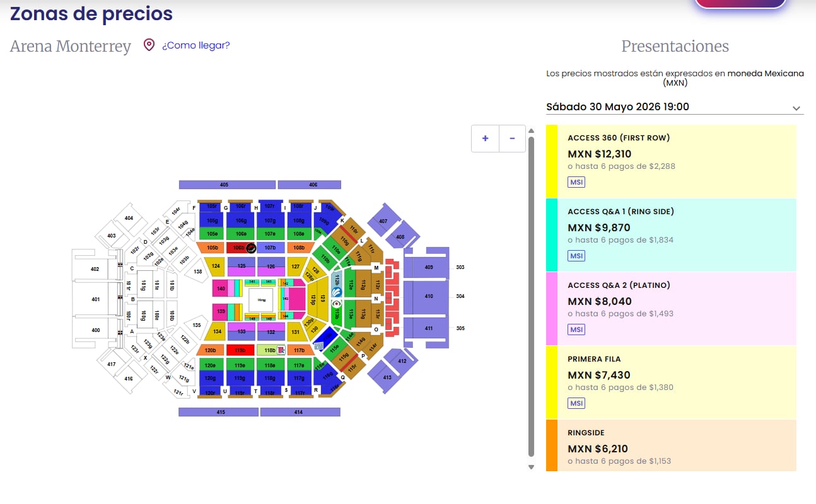The image size is (816, 504).
Task: Zoom out of the map using the minus icon
Action: pyautogui.click(x=512, y=138)
